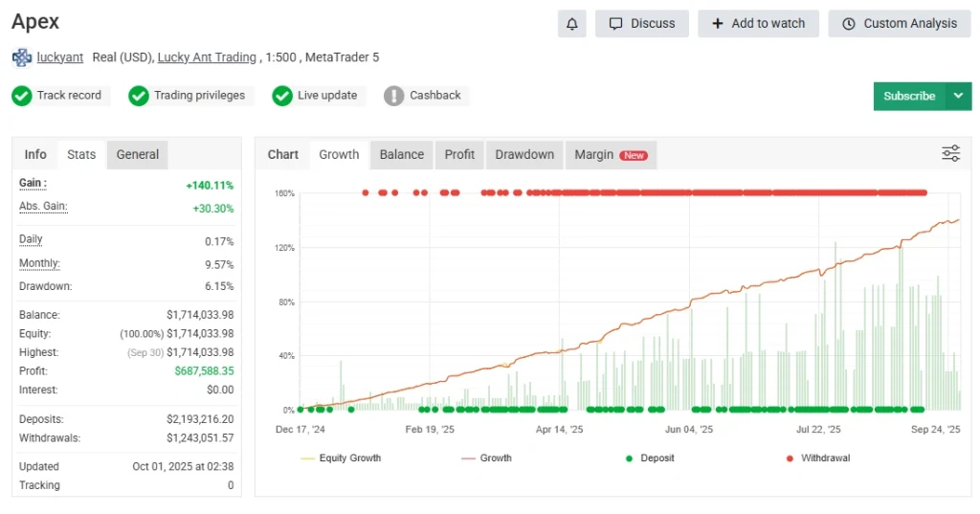
Task: Click the +140.11% gain value
Action: tap(210, 186)
